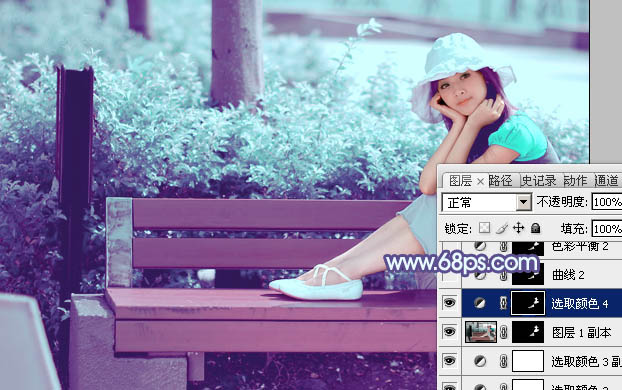
Task: Select the 图层 1 副本 image thumbnail
Action: (481, 332)
